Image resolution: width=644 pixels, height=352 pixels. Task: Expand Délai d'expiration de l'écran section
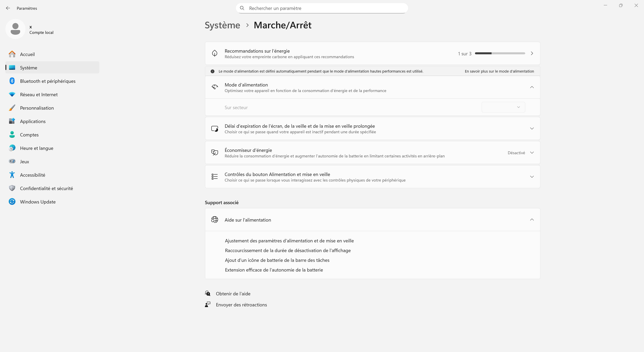[x=532, y=128]
